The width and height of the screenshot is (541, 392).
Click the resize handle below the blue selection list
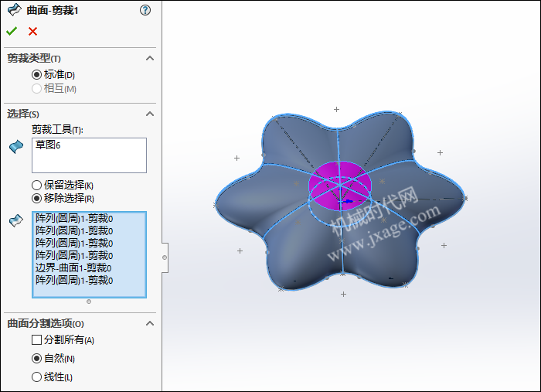pyautogui.click(x=89, y=302)
